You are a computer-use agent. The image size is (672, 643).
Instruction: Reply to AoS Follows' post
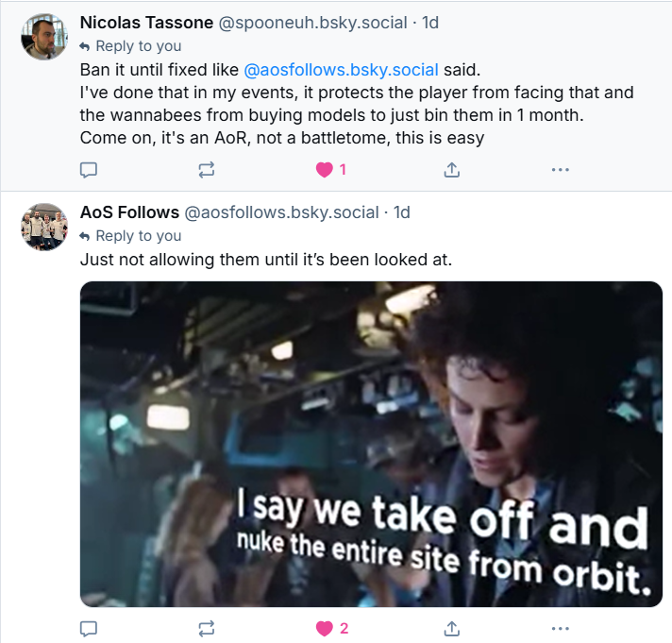[x=89, y=628]
